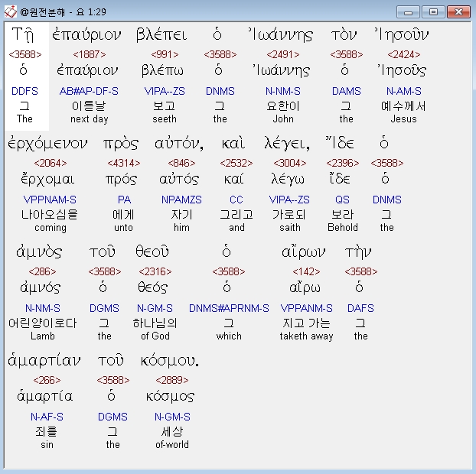Select the Greek word αἴρων

tap(303, 252)
